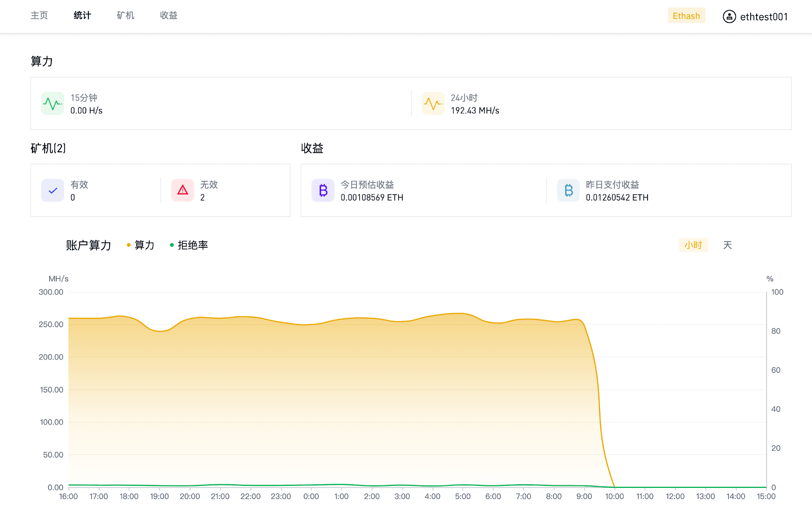
Task: Click the yellow 24-hour hashrate pulse icon
Action: coord(433,104)
